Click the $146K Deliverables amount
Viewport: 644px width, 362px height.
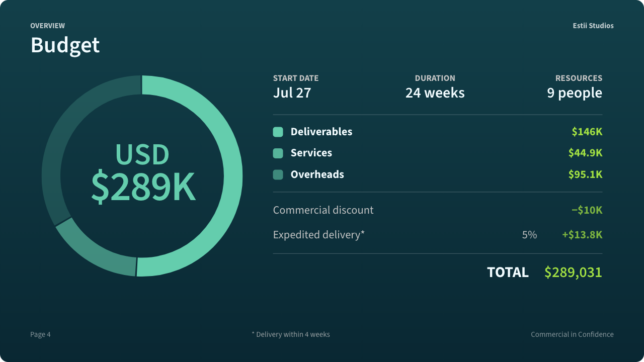(587, 132)
